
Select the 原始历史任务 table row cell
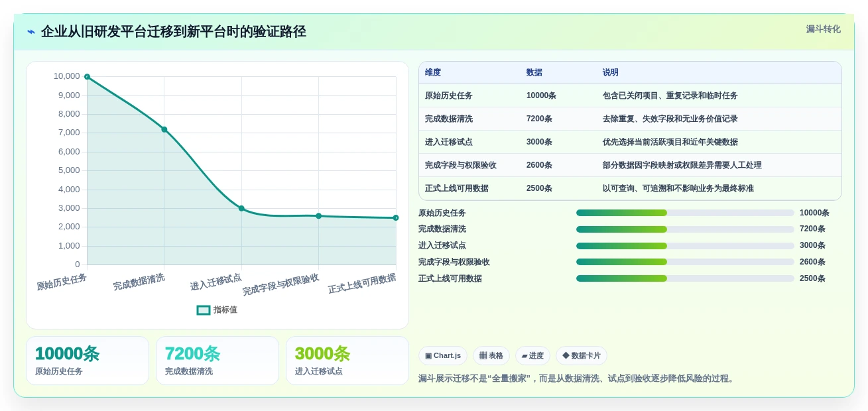[x=449, y=95]
